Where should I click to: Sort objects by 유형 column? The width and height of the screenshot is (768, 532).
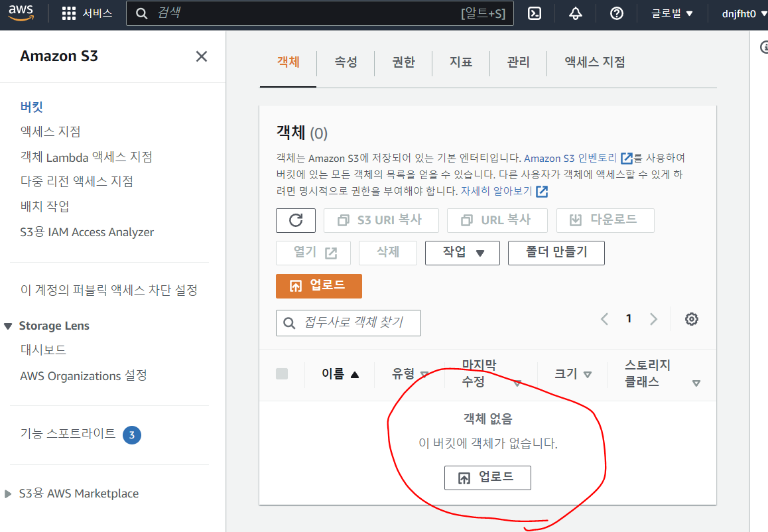tap(411, 374)
